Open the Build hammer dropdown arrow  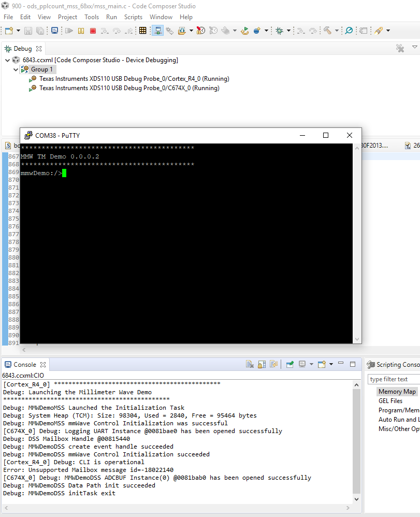(337, 31)
